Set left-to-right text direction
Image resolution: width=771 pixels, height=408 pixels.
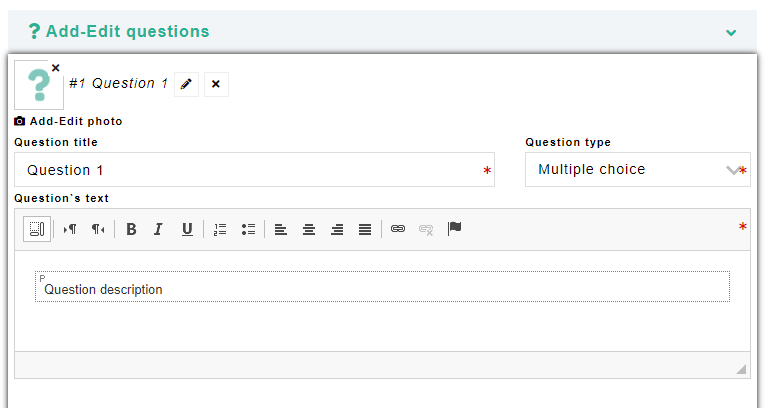coord(70,229)
